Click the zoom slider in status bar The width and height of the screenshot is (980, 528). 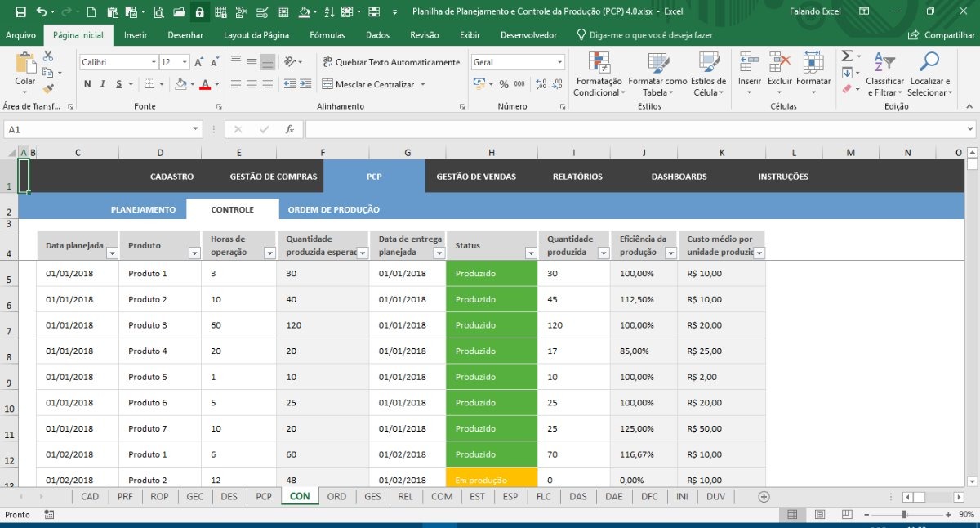[903, 515]
